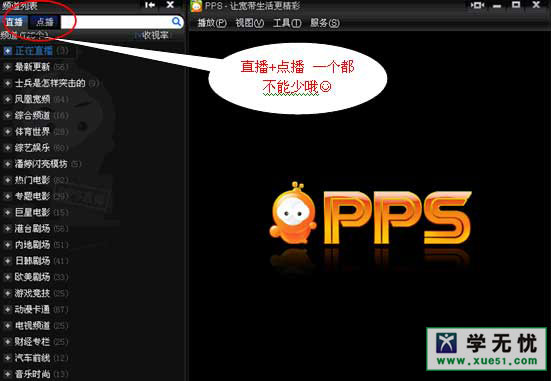Close the PPS player window

click(x=536, y=5)
